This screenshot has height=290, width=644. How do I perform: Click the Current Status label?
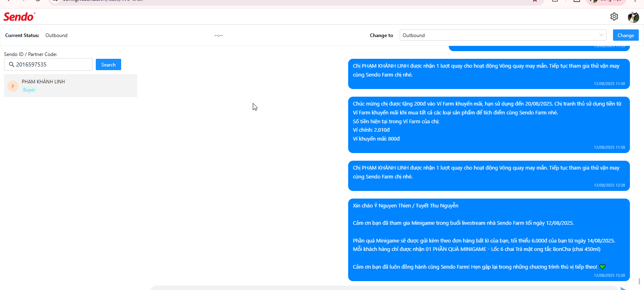click(x=22, y=35)
